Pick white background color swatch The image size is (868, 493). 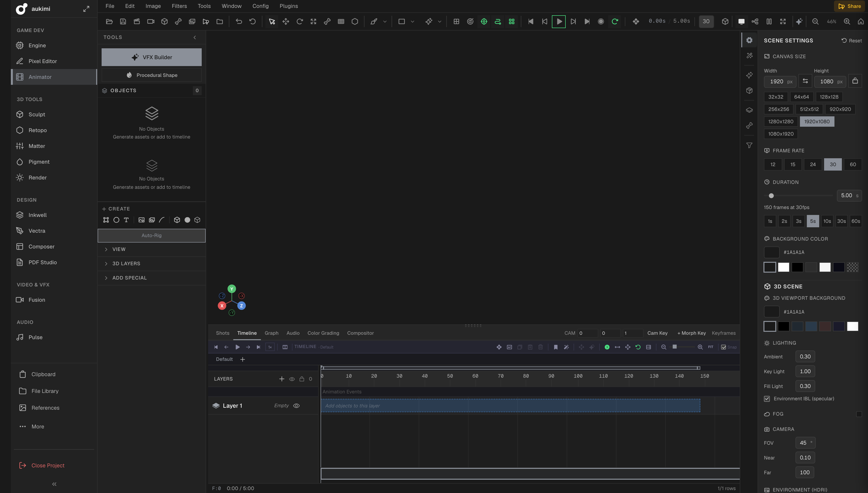pos(783,267)
